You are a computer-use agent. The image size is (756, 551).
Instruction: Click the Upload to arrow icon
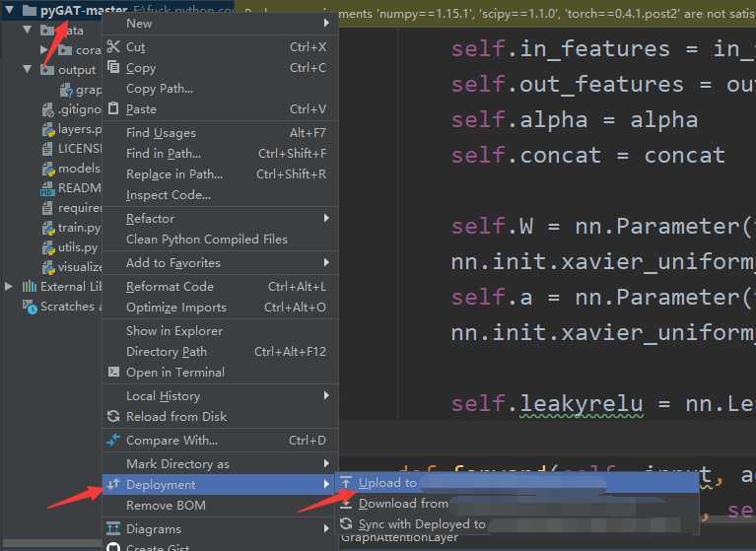(x=346, y=483)
